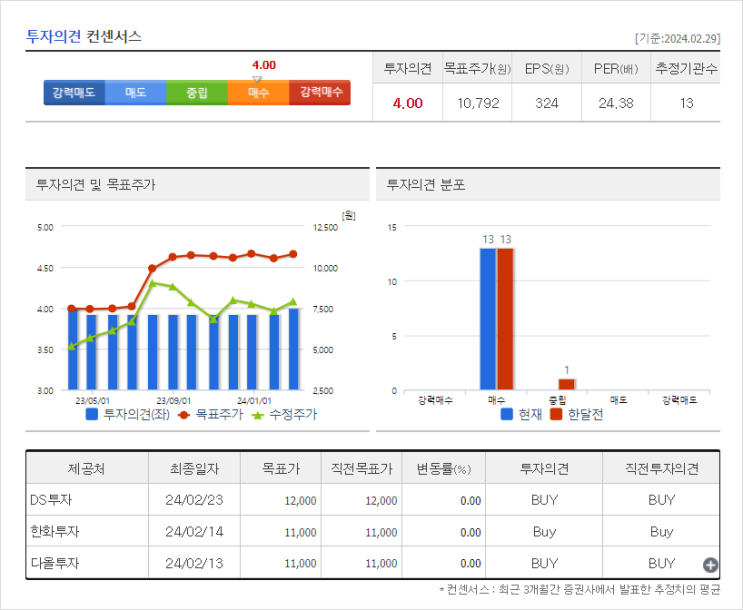Click the blue 현재 bar for 매수
The image size is (743, 610).
(488, 319)
